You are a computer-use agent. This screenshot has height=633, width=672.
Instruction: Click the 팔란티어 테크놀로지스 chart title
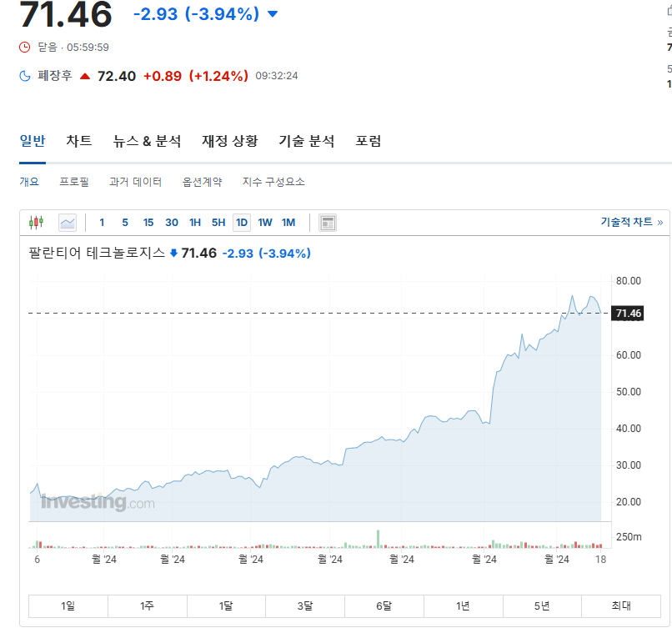point(97,253)
